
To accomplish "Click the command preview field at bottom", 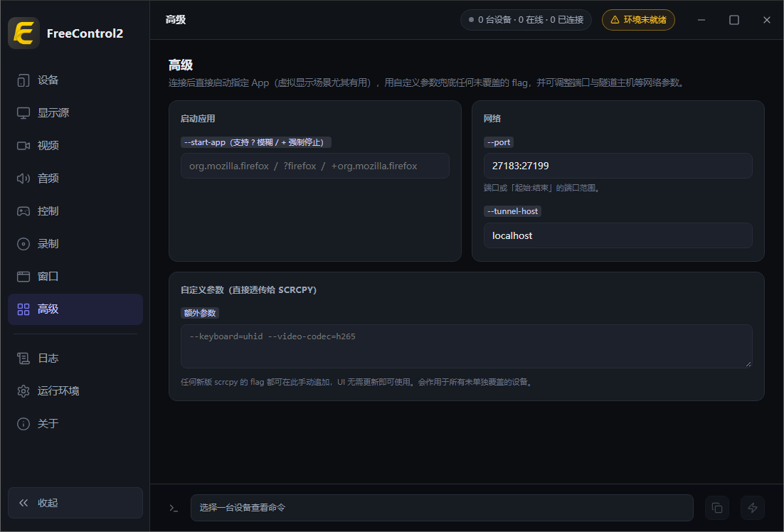I will (x=442, y=508).
